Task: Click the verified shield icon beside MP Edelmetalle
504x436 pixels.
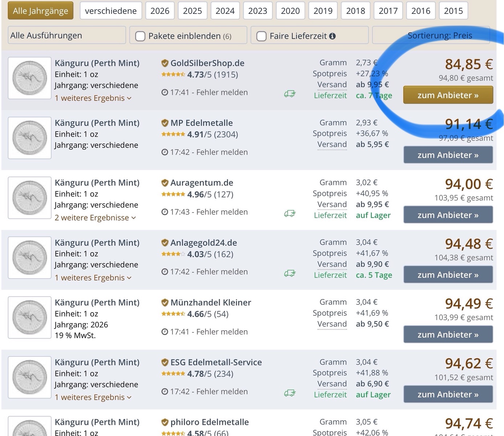Action: pos(165,123)
